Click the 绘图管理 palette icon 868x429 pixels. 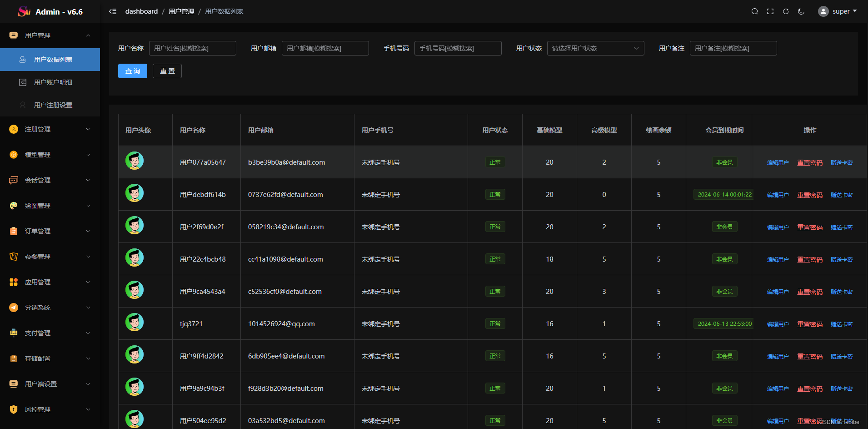pos(14,206)
